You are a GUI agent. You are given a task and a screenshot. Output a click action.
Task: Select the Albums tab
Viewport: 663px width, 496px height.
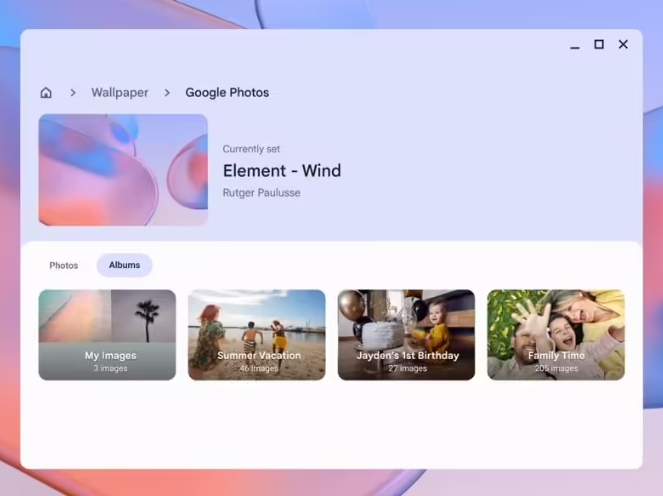tap(124, 265)
